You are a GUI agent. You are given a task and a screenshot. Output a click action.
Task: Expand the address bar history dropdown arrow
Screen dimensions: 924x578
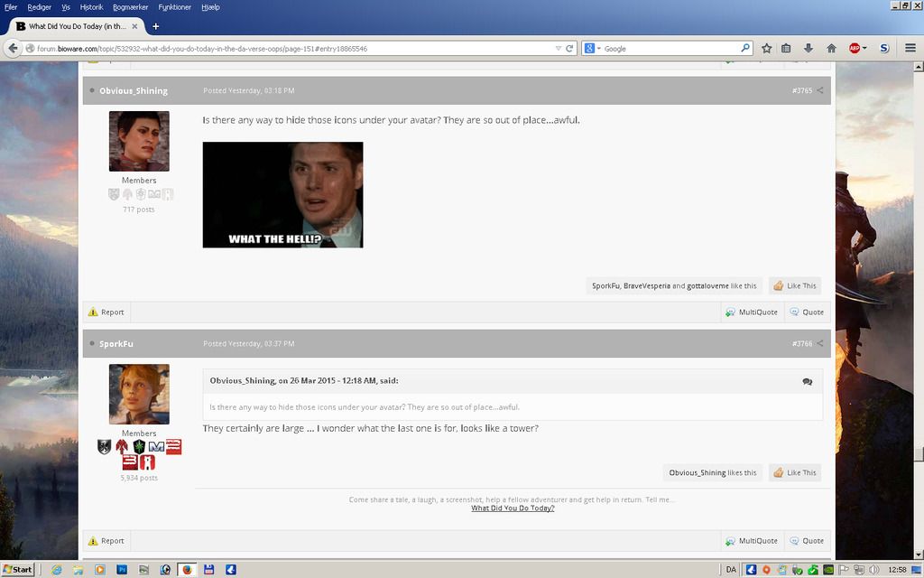pos(558,48)
